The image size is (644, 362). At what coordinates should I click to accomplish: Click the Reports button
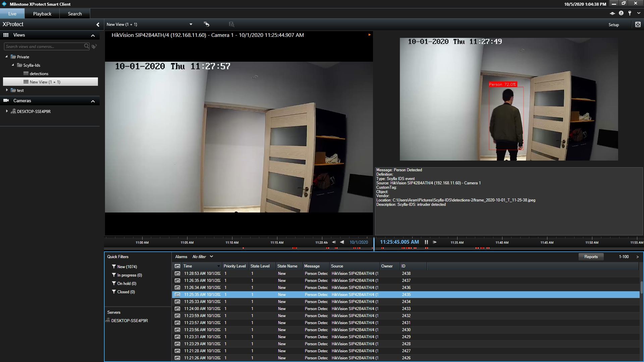point(591,257)
